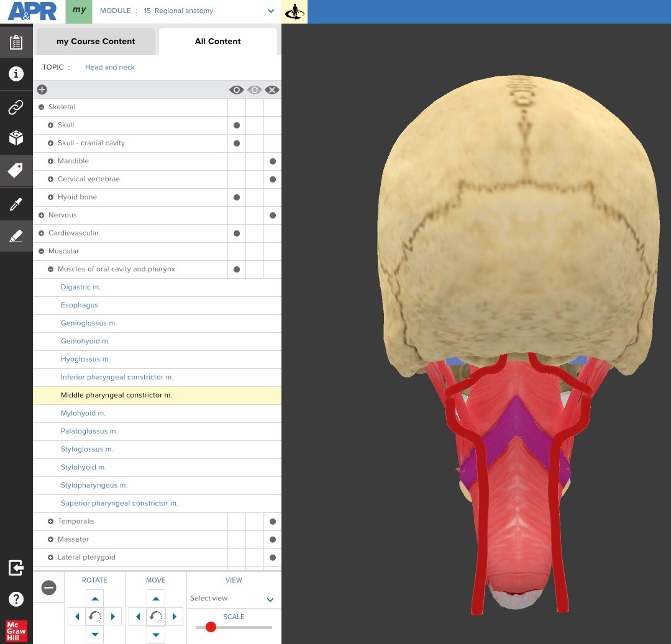Image resolution: width=671 pixels, height=644 pixels.
Task: Expand the Cardiovascular group
Action: coord(41,233)
